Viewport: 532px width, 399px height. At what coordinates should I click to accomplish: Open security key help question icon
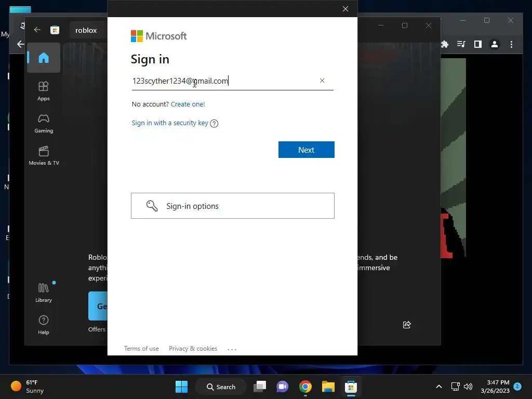coord(214,124)
